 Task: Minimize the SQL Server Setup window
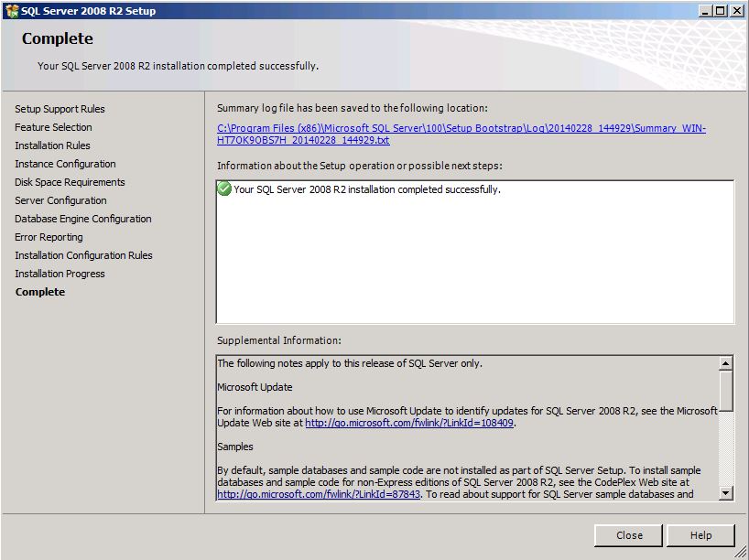[x=705, y=11]
